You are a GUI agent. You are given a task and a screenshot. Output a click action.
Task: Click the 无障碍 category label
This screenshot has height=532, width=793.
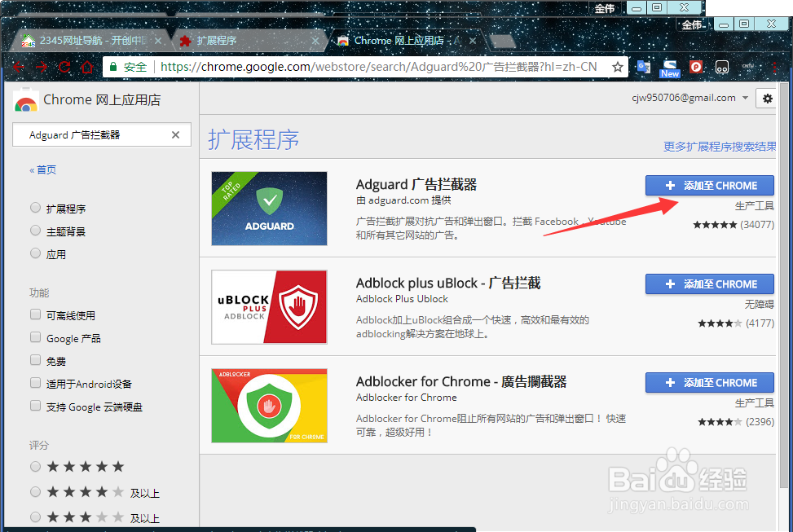point(759,305)
